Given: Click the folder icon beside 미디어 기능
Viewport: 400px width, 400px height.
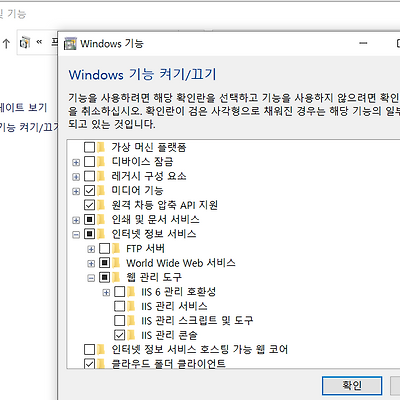Looking at the screenshot, I should point(101,190).
